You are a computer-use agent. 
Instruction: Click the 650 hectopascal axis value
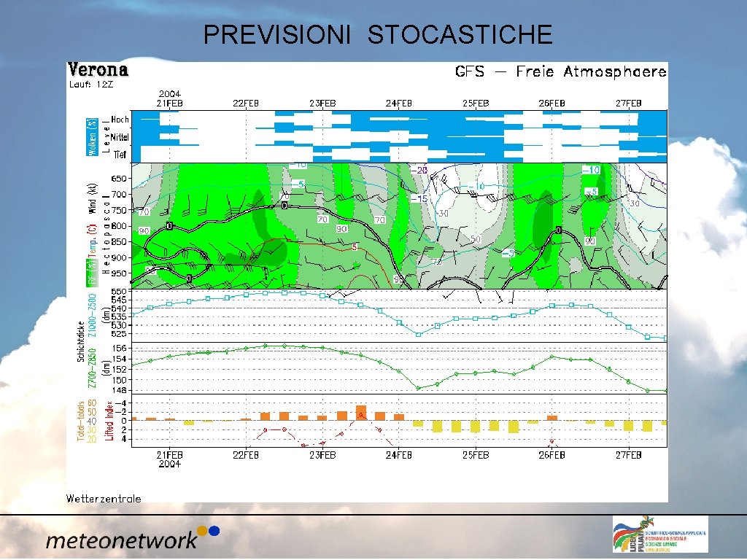coord(119,179)
